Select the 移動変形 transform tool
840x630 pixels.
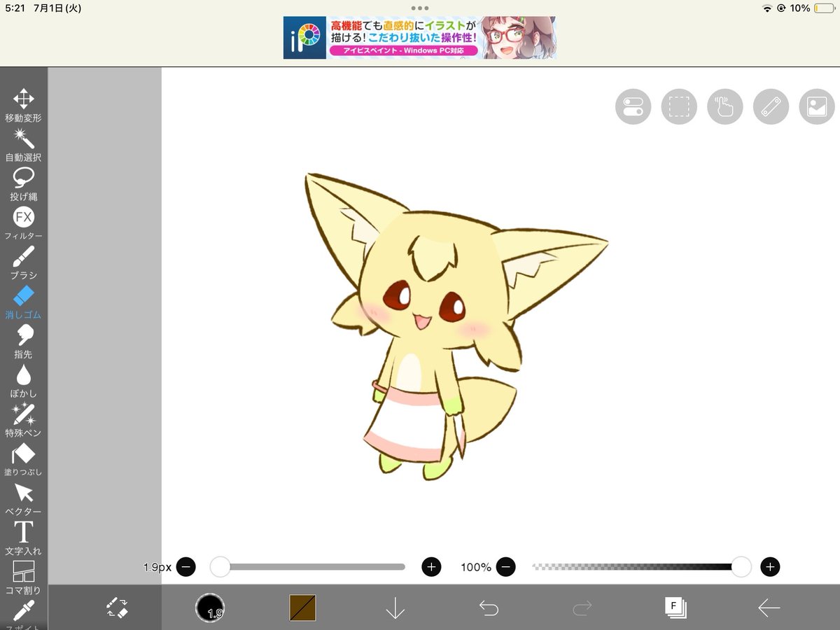(x=23, y=105)
